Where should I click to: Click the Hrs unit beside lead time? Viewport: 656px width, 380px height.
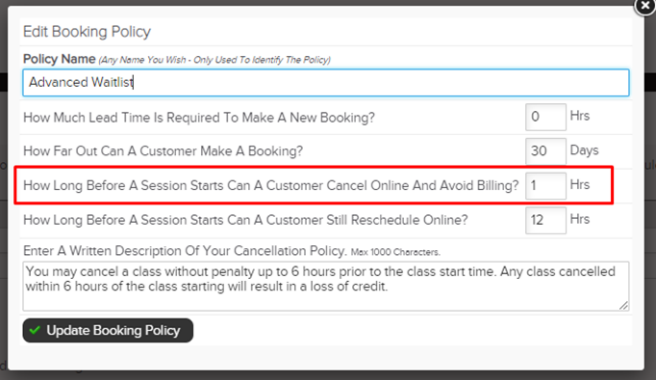(580, 116)
